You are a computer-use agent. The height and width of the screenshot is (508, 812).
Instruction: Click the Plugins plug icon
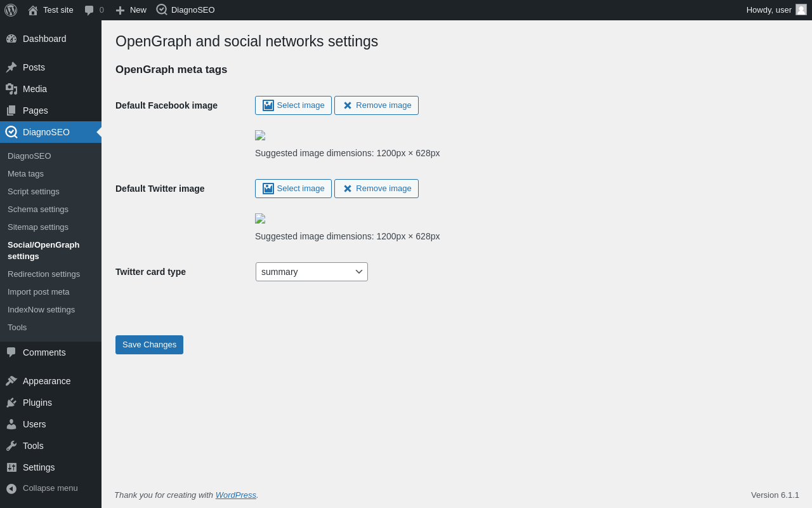(x=11, y=403)
